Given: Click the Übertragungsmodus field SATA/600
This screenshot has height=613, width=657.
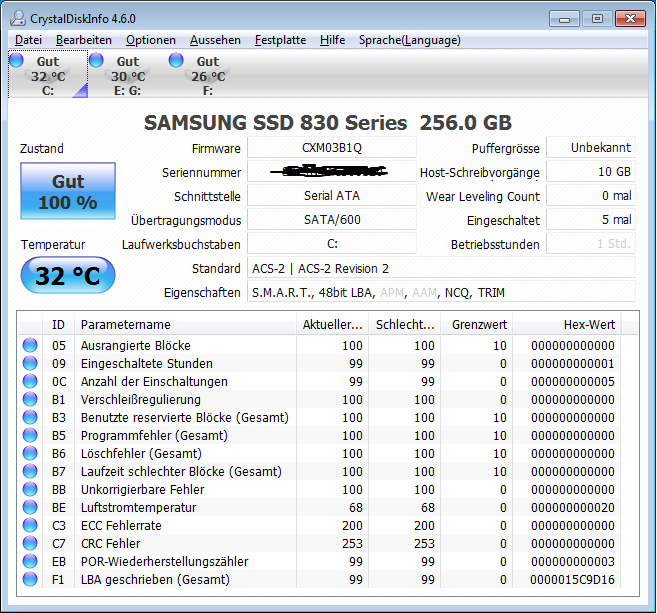Looking at the screenshot, I should coord(332,220).
